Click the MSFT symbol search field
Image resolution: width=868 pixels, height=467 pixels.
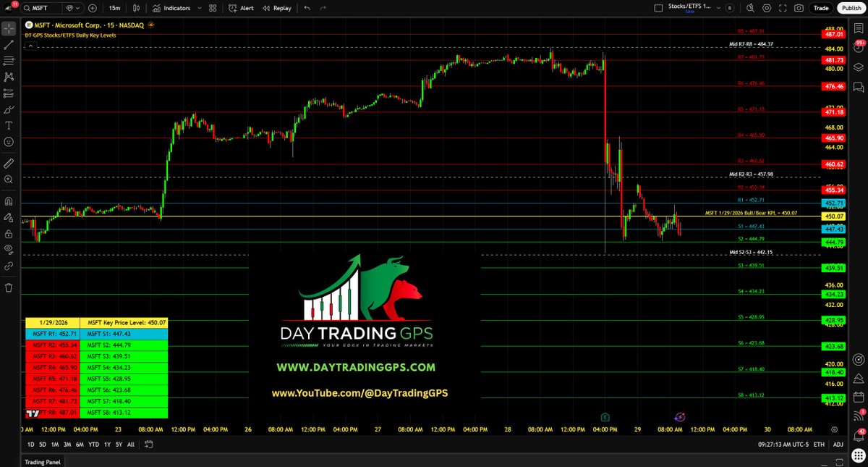pos(40,8)
